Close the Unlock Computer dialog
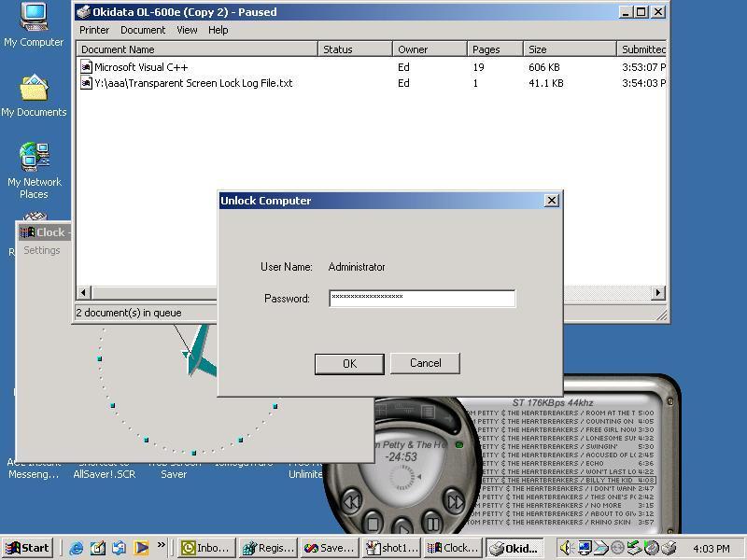 (551, 201)
